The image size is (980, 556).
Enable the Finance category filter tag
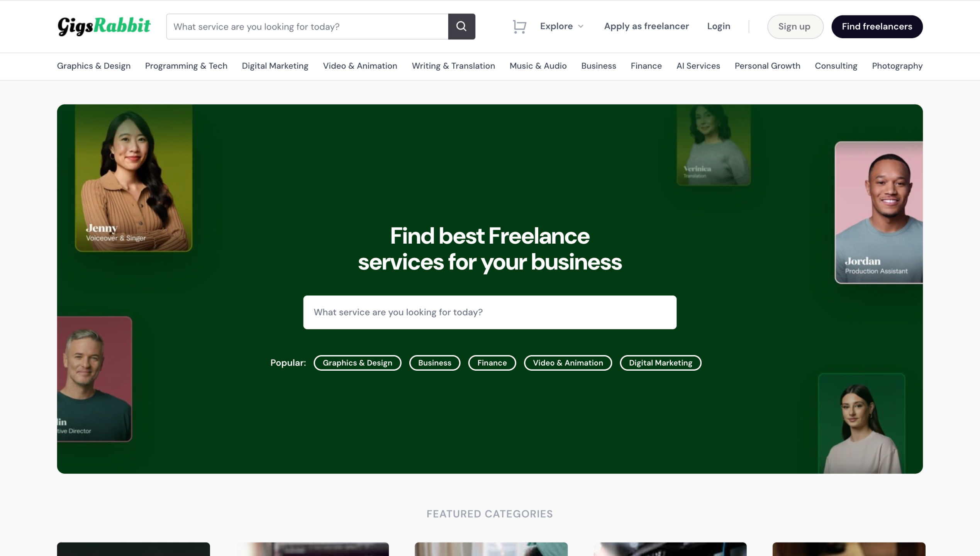[492, 362]
